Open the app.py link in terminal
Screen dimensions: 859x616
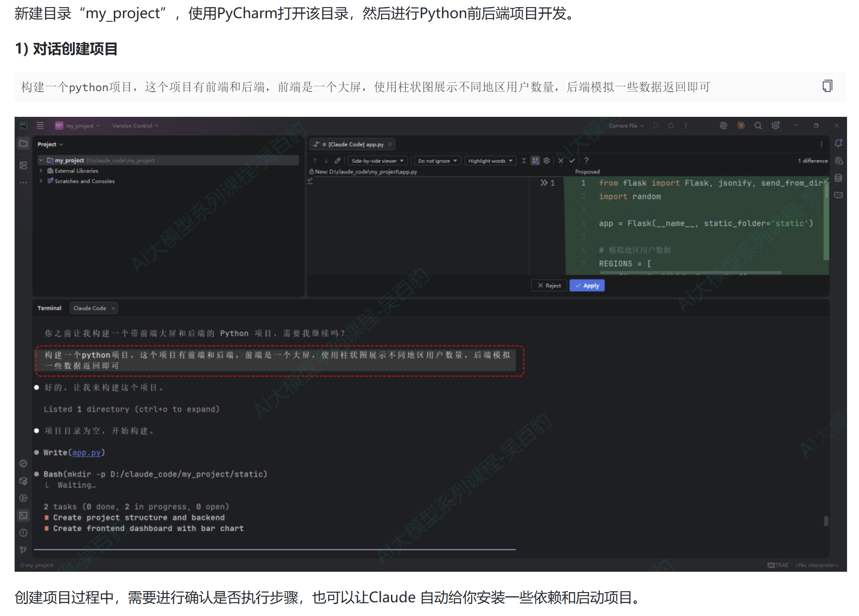point(86,452)
